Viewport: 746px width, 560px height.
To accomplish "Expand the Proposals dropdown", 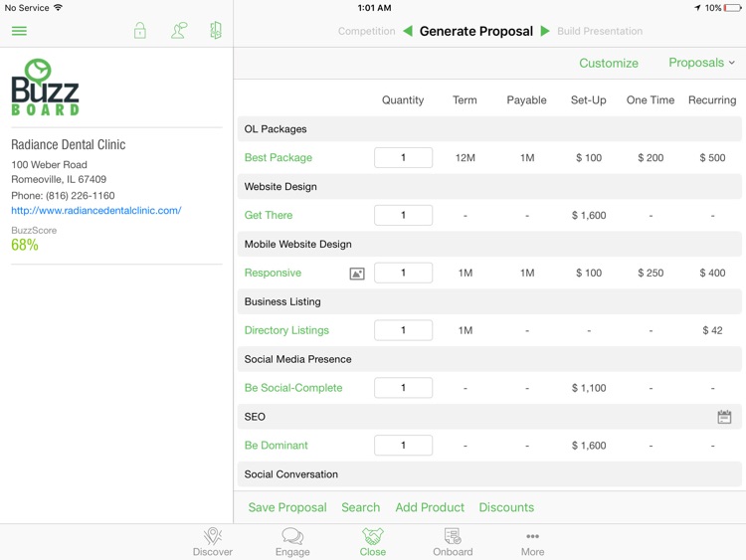I will tap(702, 63).
